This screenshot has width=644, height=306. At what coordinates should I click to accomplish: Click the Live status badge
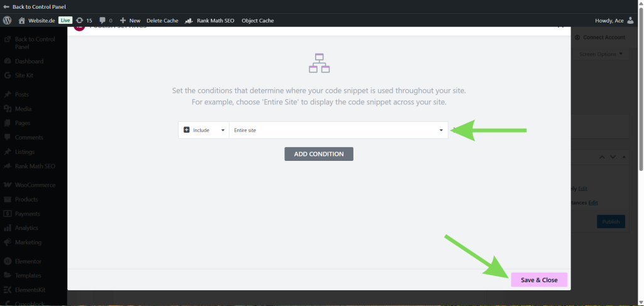(x=65, y=20)
